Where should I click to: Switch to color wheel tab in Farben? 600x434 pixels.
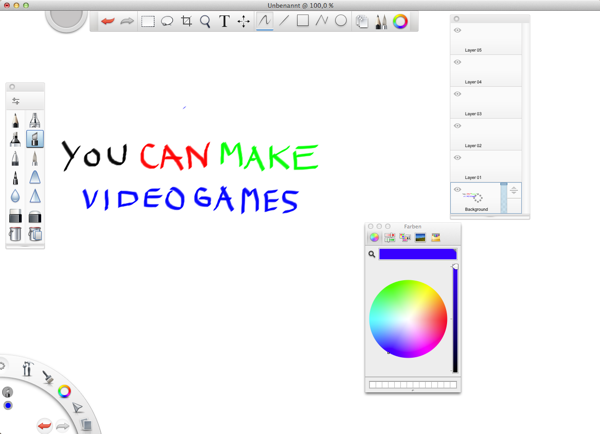374,237
